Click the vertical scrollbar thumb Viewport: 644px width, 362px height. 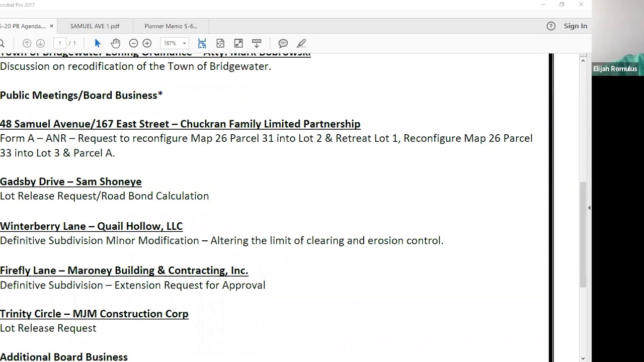point(583,234)
